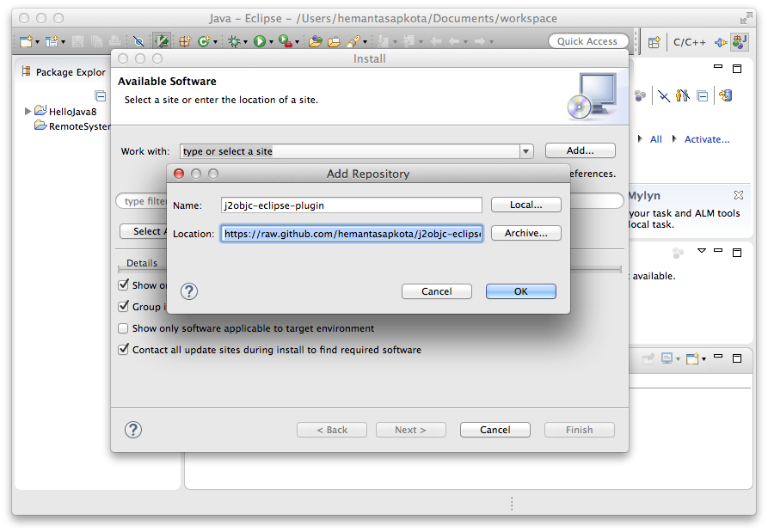Viewport: 768px width, 532px height.
Task: Open the Run configurations dropdown arrow
Action: click(271, 42)
